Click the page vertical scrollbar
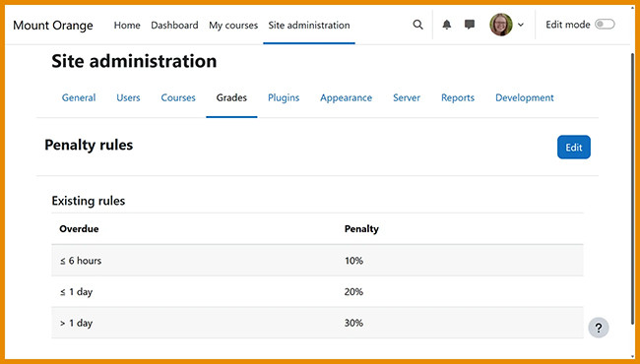Image resolution: width=640 pixels, height=364 pixels. pyautogui.click(x=633, y=188)
